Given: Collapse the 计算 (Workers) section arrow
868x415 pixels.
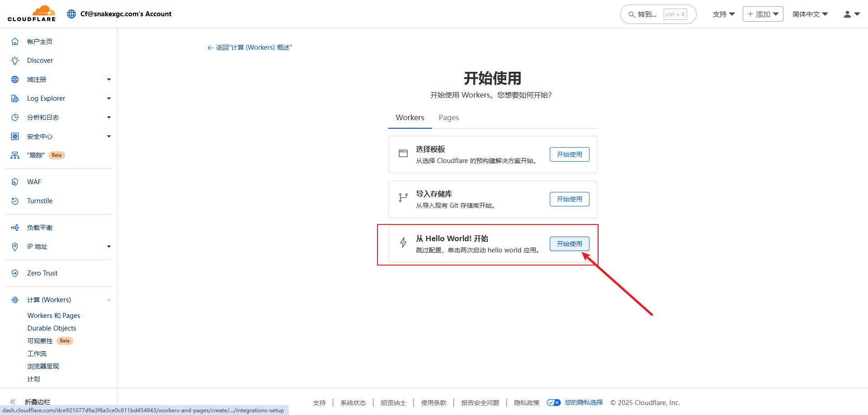Looking at the screenshot, I should click(x=109, y=300).
